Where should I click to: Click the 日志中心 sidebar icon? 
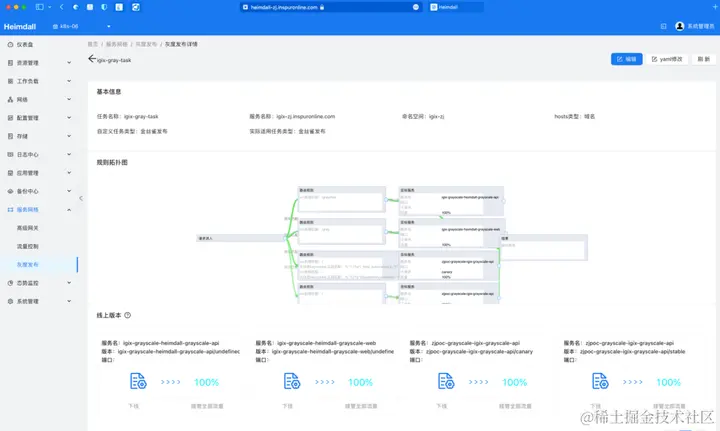(10, 155)
